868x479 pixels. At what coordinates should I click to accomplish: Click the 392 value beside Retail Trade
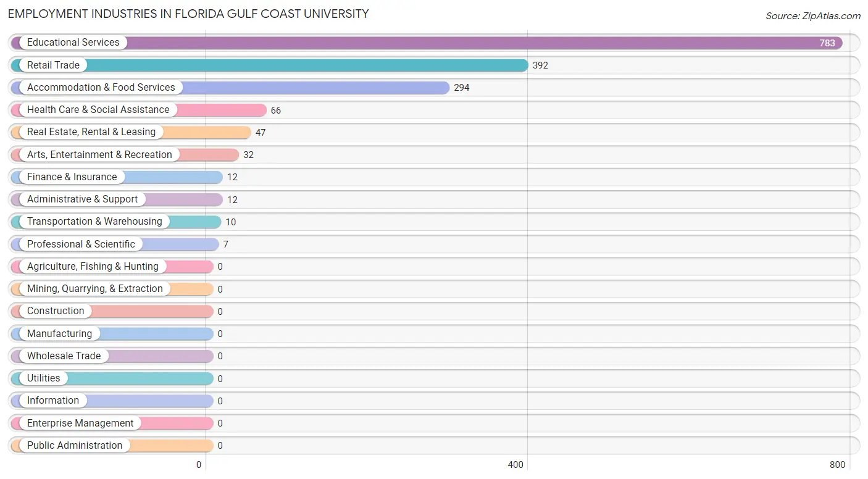[540, 65]
